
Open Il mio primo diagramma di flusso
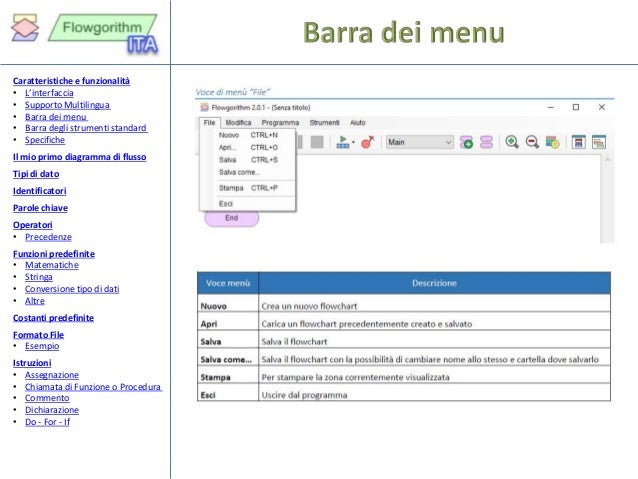tap(79, 157)
